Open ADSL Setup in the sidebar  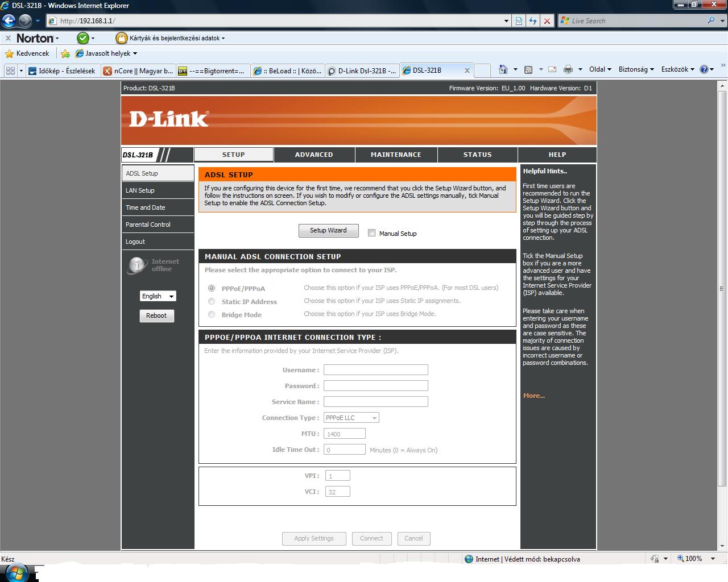tap(158, 173)
